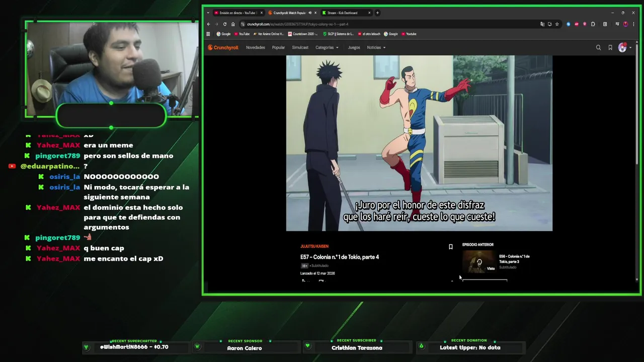Open the Crunchyroll search icon
This screenshot has height=362, width=644.
point(598,48)
